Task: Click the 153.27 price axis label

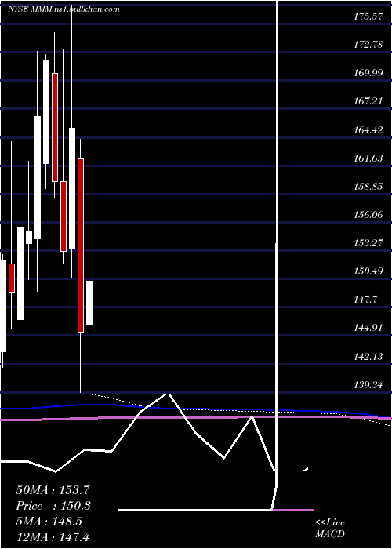Action: click(x=368, y=242)
